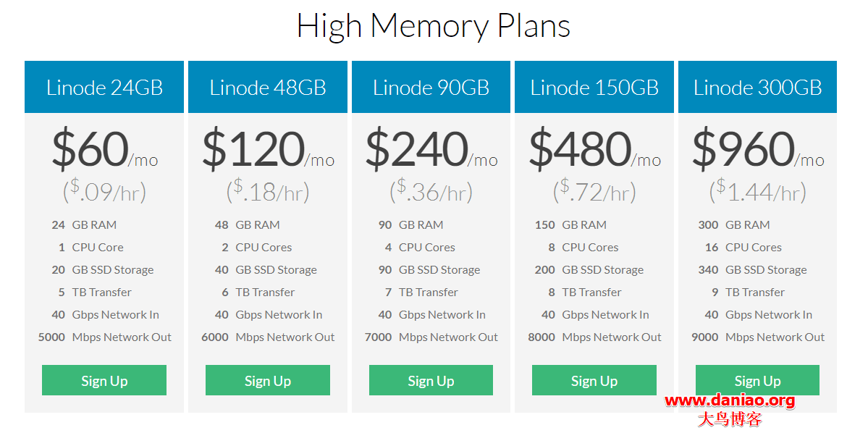Image resolution: width=868 pixels, height=433 pixels.
Task: Choose Sign Up for Linode 150GB
Action: [594, 381]
